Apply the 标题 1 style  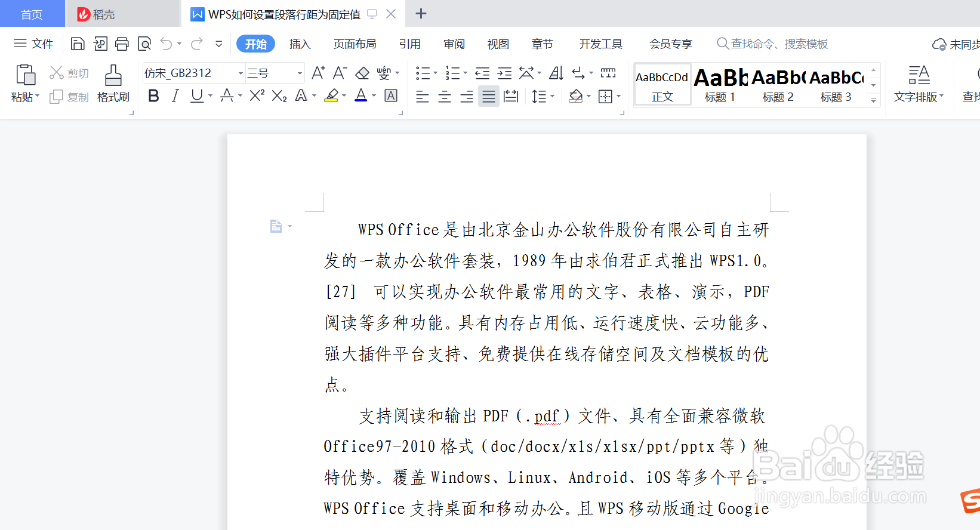(720, 84)
